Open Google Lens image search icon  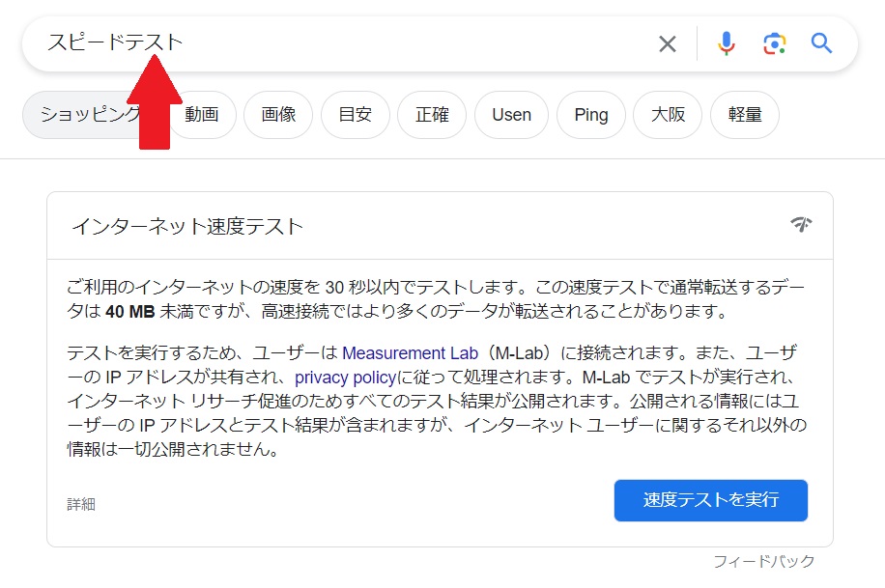point(774,43)
